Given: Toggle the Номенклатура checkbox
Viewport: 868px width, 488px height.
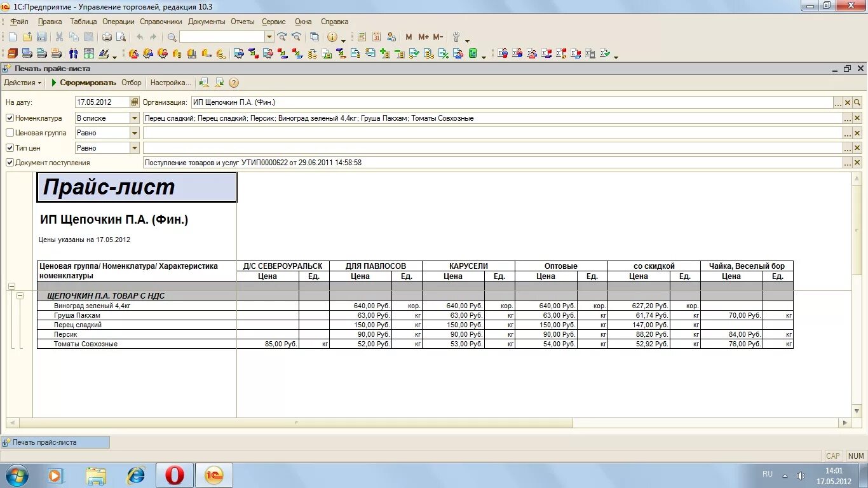Looking at the screenshot, I should (10, 118).
